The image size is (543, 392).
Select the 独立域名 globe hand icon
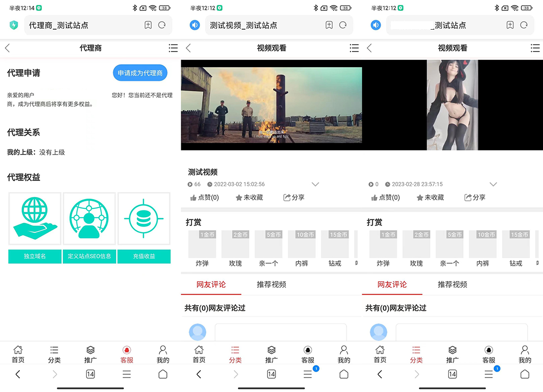point(35,219)
